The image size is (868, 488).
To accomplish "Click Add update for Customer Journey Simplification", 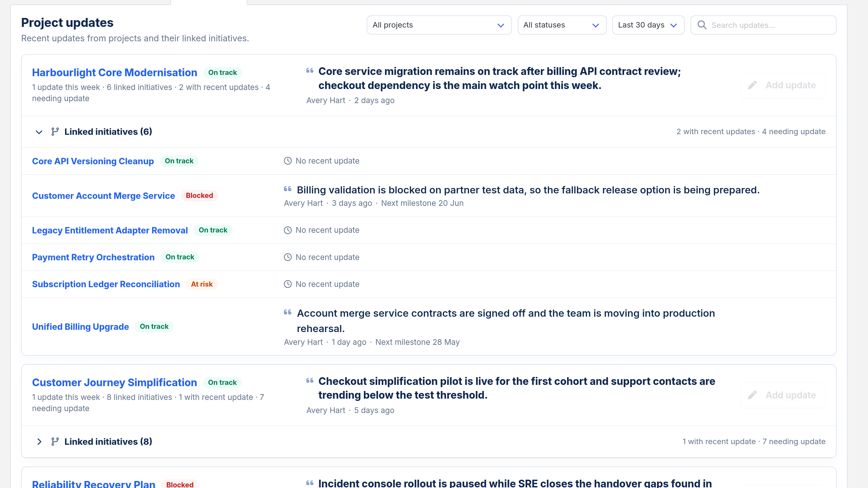I will [782, 395].
